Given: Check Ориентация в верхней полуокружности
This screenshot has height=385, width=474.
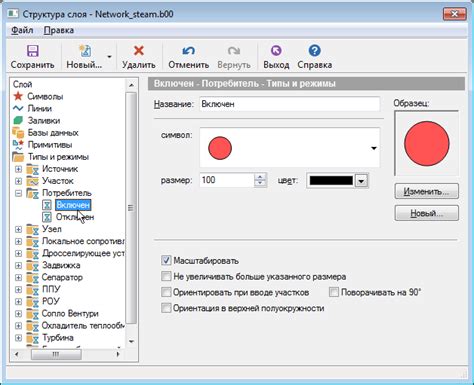Looking at the screenshot, I should click(x=166, y=308).
